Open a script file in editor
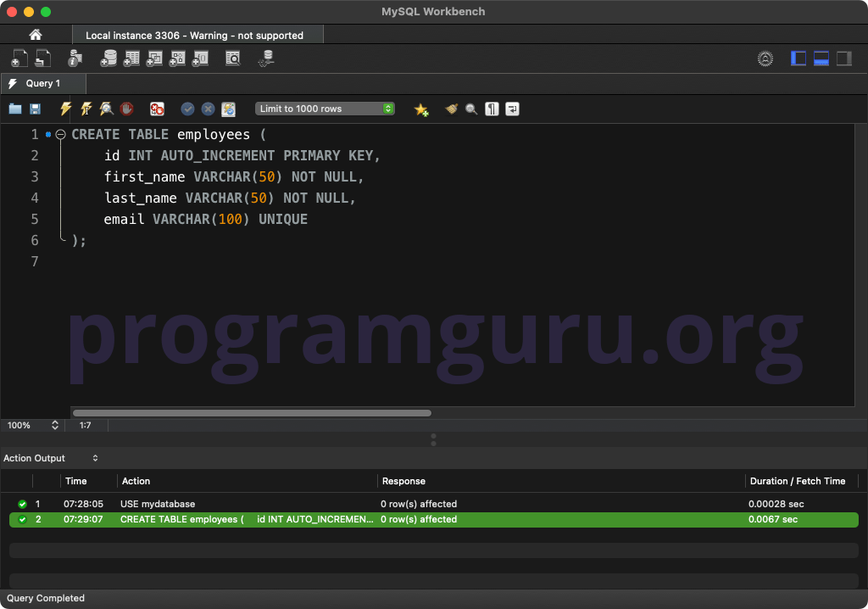The height and width of the screenshot is (609, 868). point(15,109)
